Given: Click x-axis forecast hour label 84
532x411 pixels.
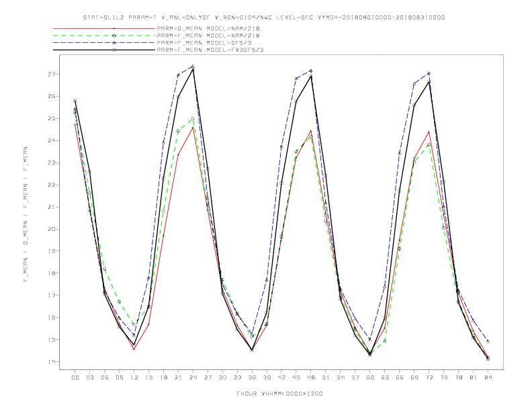Looking at the screenshot, I should (x=488, y=377).
